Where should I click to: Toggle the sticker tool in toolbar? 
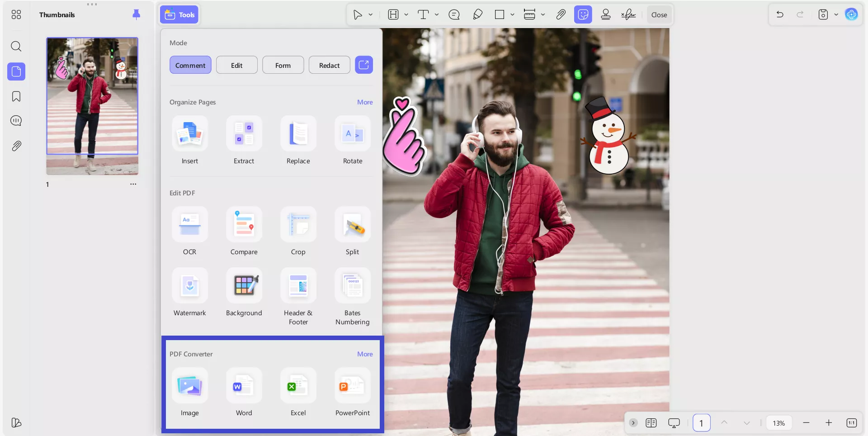pos(583,14)
